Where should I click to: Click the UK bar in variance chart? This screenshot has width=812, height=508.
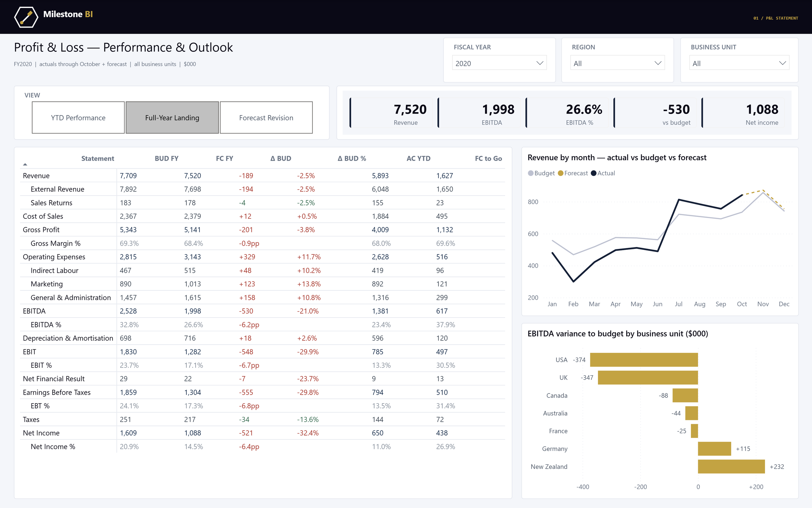coord(648,377)
